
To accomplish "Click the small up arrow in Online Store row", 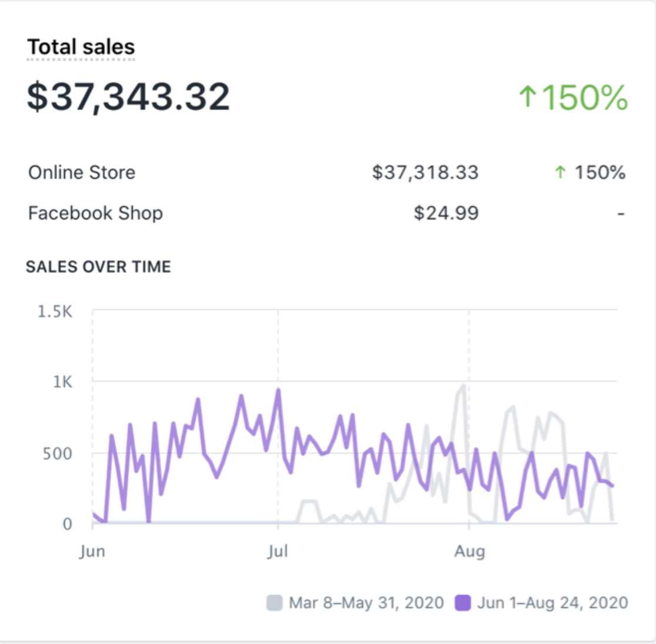I will pos(560,172).
